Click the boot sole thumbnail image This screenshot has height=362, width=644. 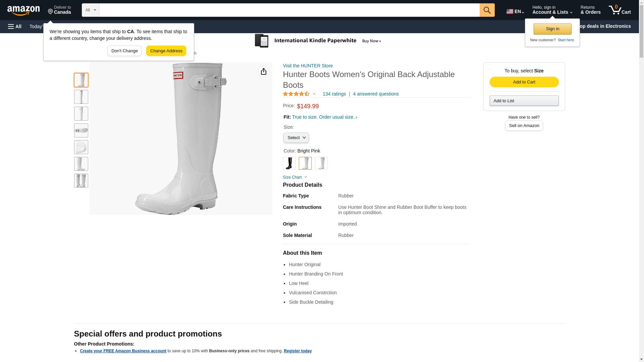tap(81, 130)
